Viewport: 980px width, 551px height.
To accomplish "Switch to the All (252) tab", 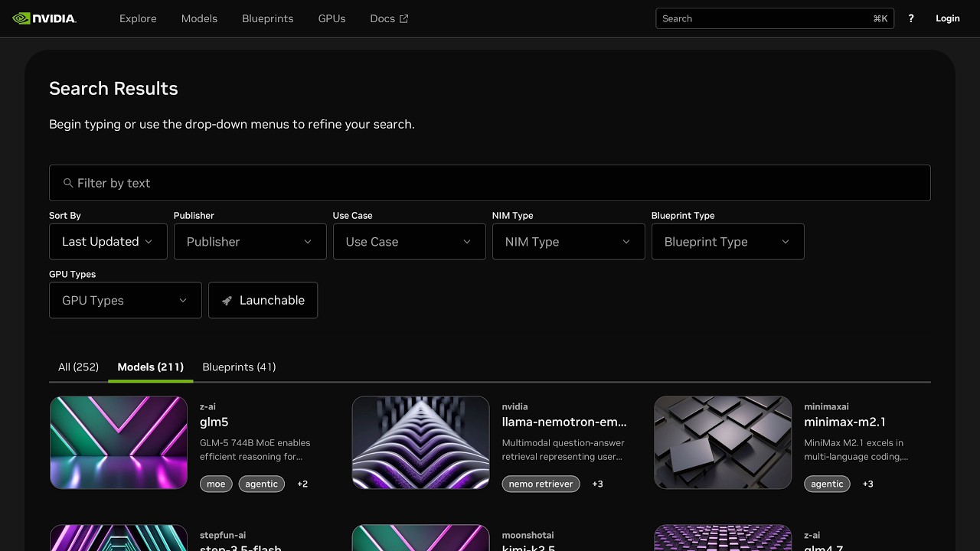I will 78,367.
